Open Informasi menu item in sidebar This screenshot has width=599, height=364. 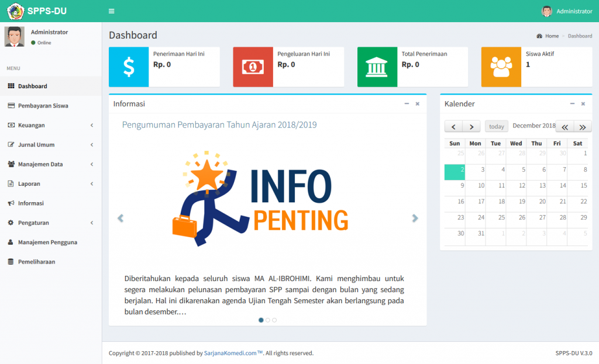point(51,203)
